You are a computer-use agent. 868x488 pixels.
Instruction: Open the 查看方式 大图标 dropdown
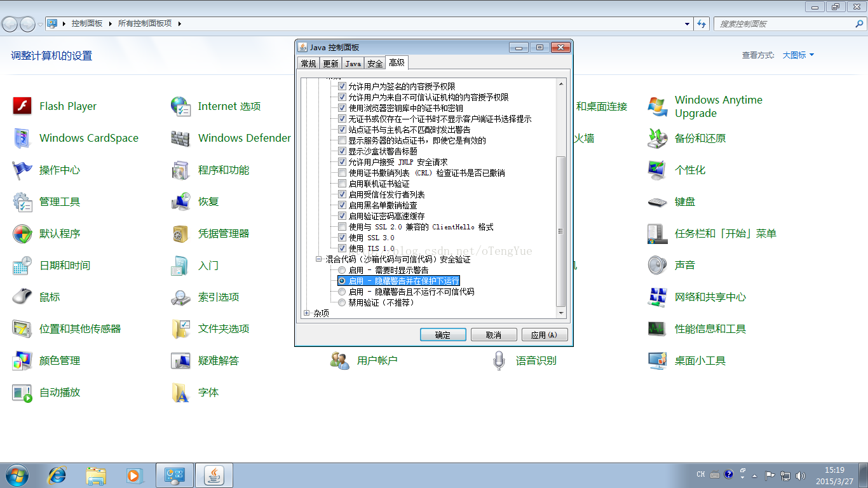click(798, 55)
